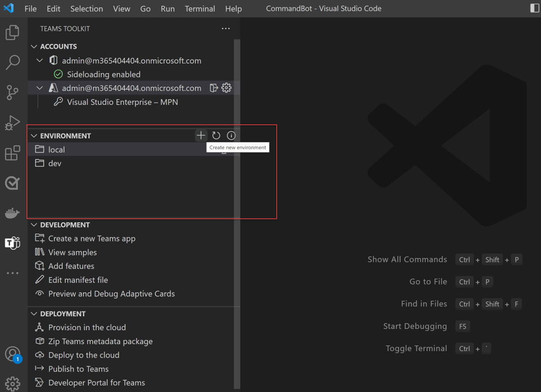Refresh the environment list
The height and width of the screenshot is (392, 541).
point(216,135)
